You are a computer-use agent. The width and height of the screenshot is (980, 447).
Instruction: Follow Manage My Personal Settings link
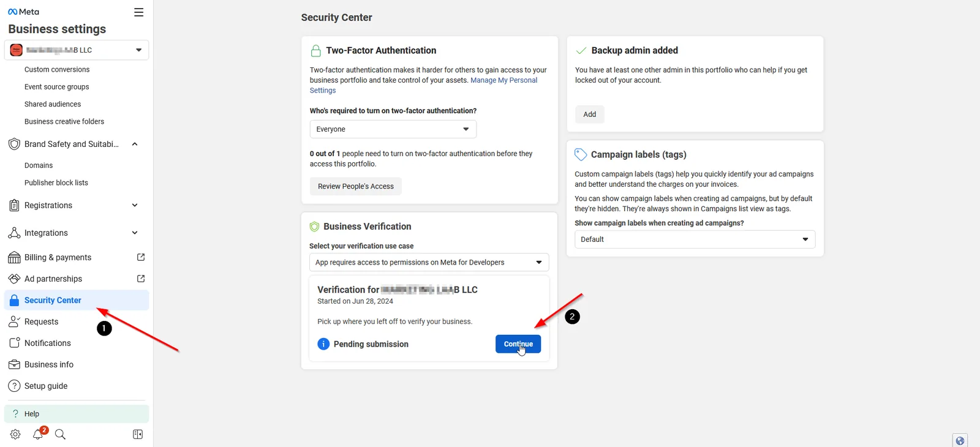[423, 85]
